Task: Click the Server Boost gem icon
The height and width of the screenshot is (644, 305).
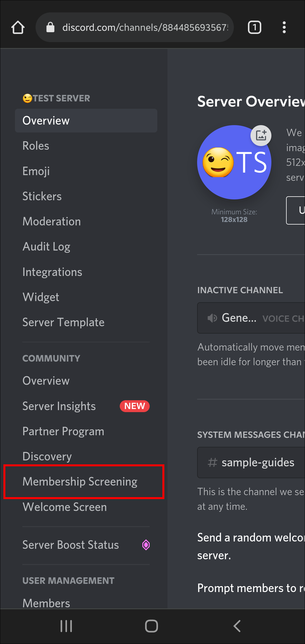Action: 146,545
